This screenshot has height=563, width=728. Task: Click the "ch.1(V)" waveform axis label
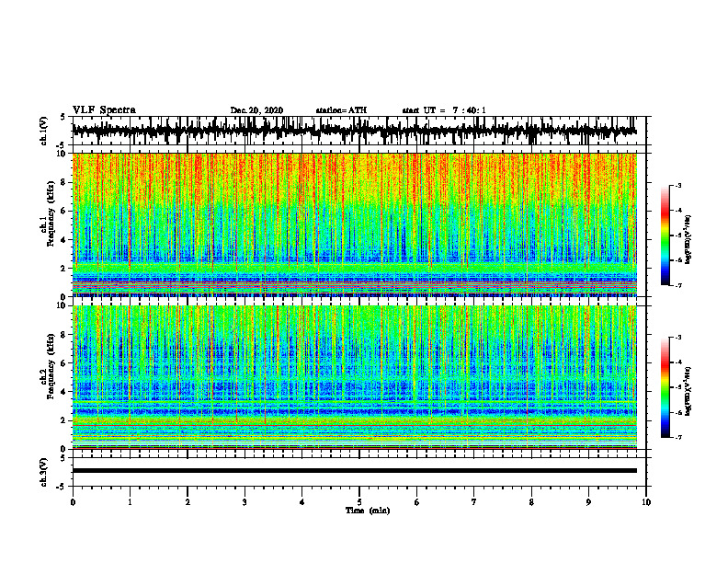point(44,131)
